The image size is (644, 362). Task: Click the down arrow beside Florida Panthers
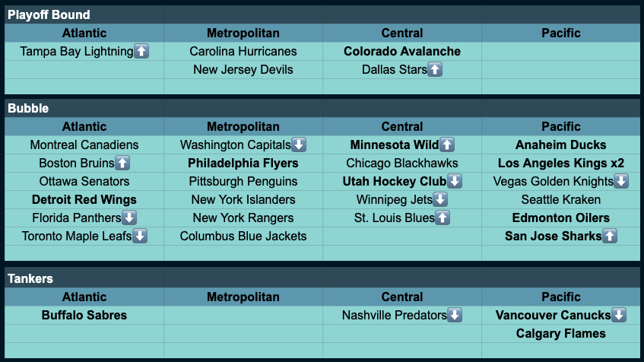click(x=129, y=218)
